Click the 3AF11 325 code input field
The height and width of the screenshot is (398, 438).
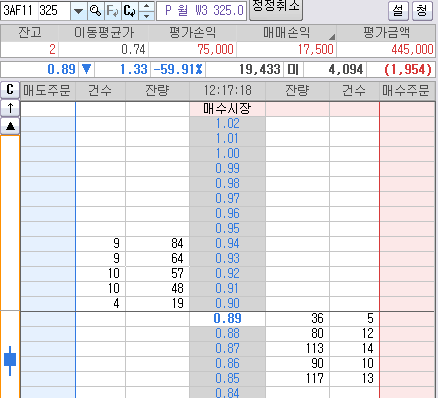pos(35,11)
